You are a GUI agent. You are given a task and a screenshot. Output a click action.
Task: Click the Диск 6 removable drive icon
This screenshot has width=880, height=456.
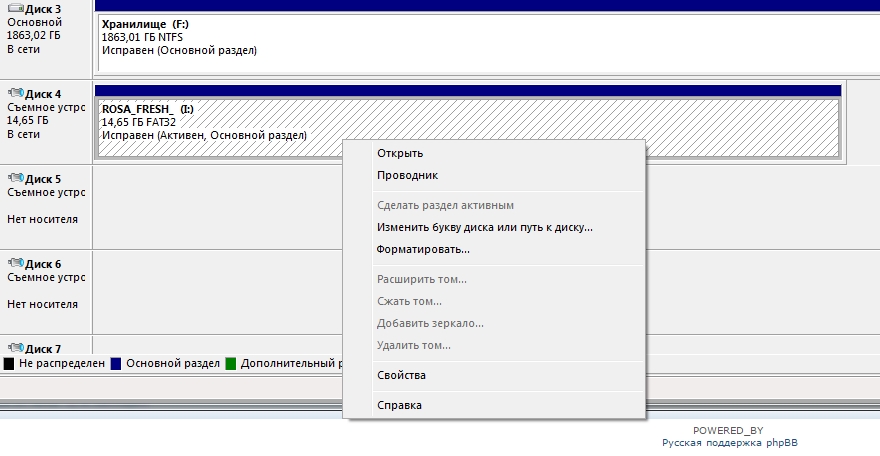point(16,263)
